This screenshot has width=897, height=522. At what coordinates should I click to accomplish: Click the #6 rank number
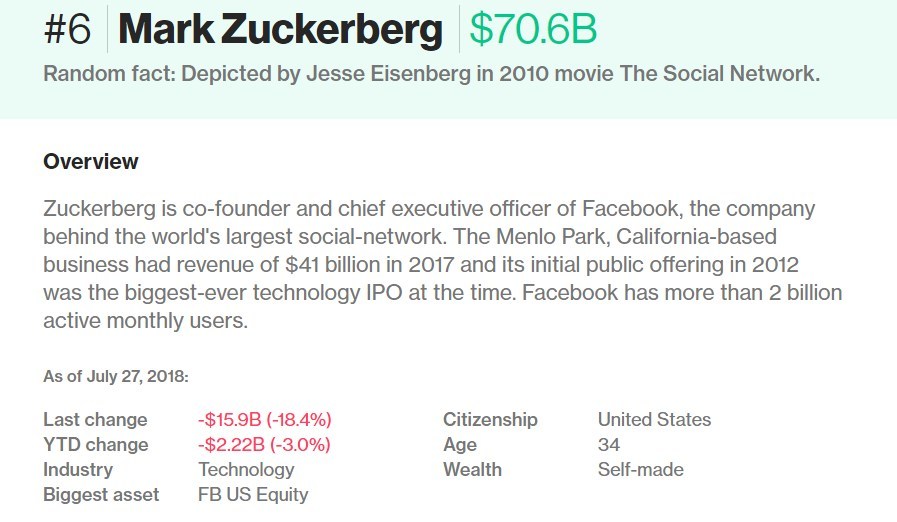68,30
